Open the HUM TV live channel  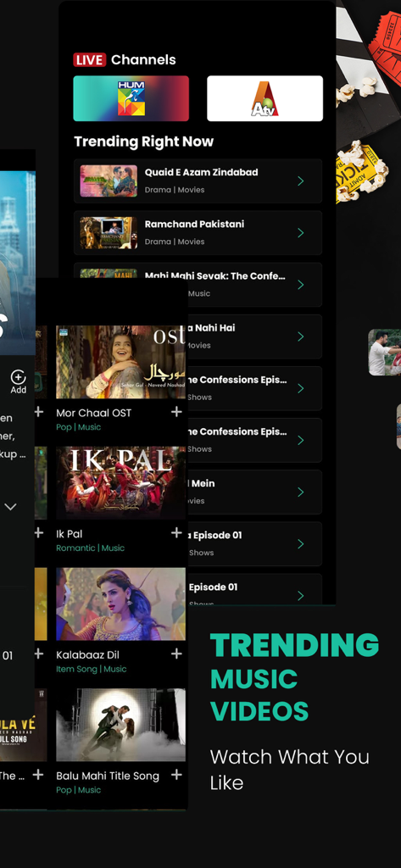(x=131, y=98)
